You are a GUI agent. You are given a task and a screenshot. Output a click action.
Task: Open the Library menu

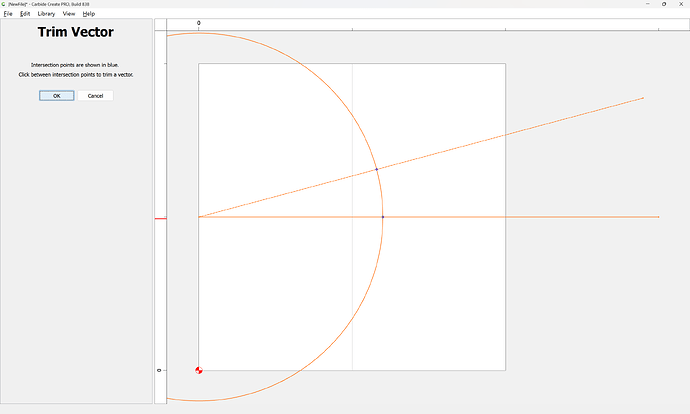pyautogui.click(x=46, y=14)
